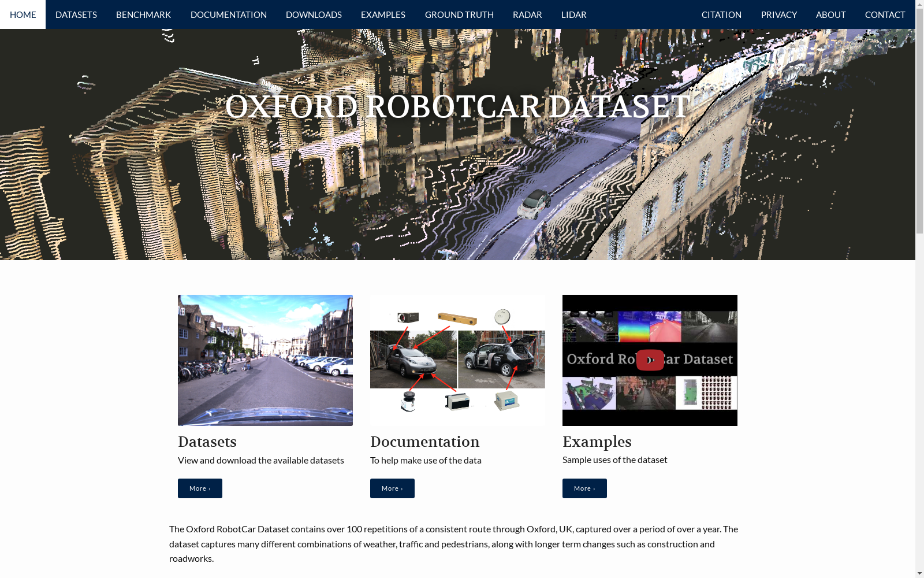
Task: Click the Documentation heading
Action: tap(425, 442)
